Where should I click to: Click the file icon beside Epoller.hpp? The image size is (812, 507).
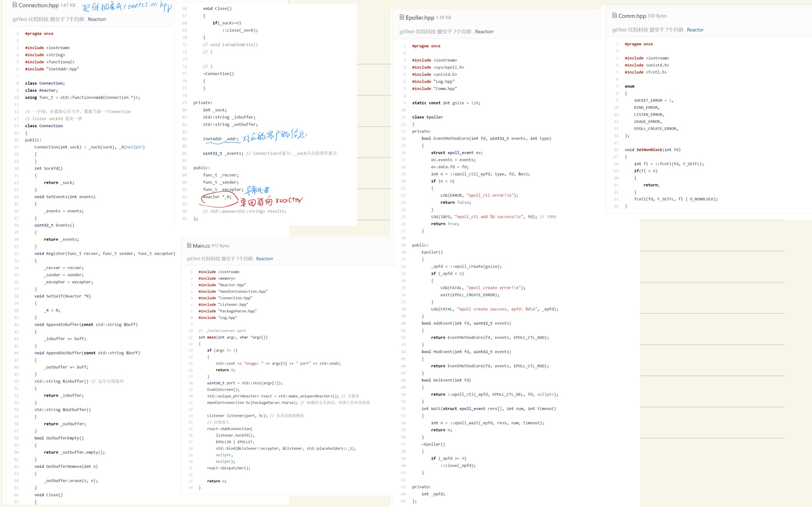402,17
